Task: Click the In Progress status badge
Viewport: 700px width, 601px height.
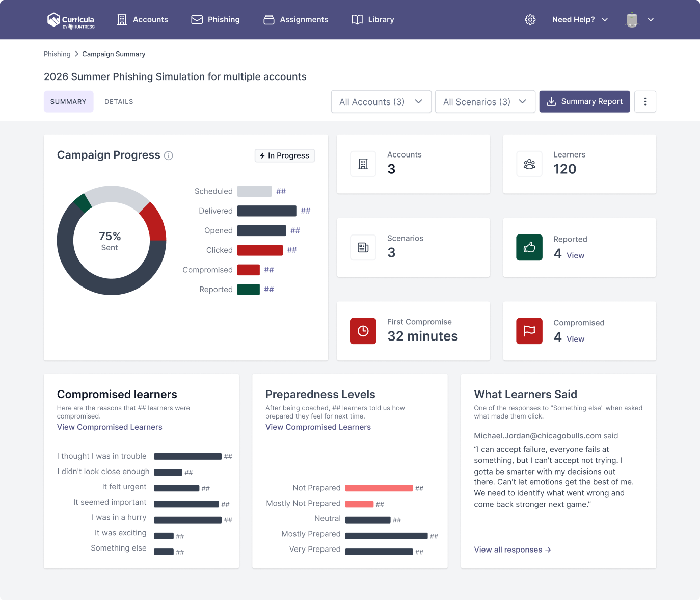Action: pyautogui.click(x=285, y=155)
